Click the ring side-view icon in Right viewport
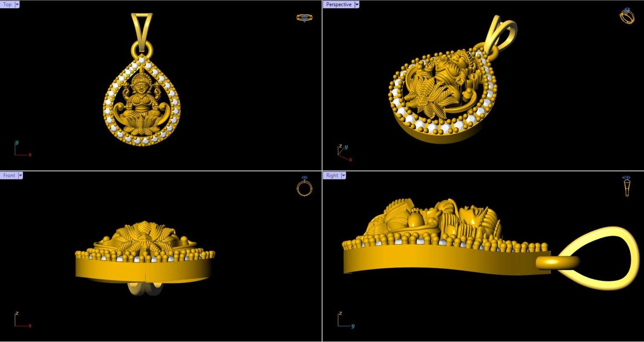The image size is (644, 342). [x=626, y=186]
